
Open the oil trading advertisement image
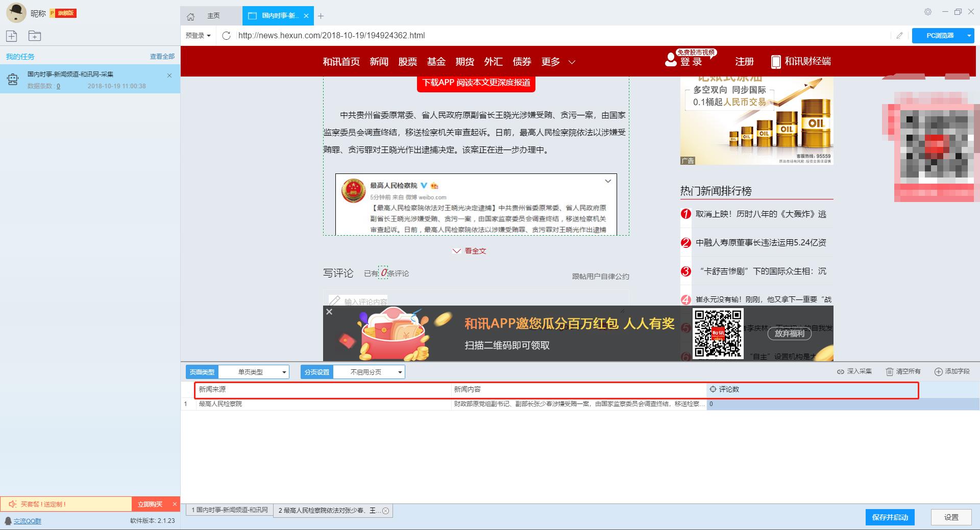pyautogui.click(x=756, y=120)
